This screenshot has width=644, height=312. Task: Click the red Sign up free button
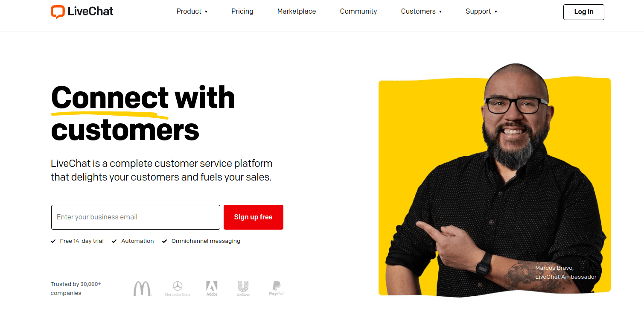(x=254, y=217)
